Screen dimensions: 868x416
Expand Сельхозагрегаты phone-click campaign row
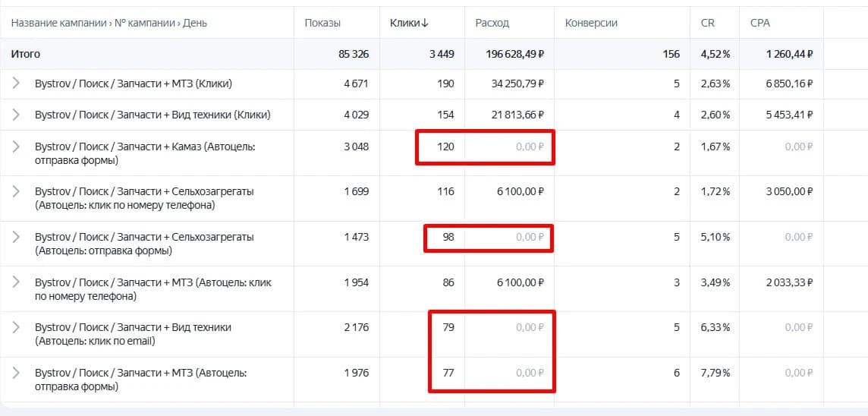point(16,191)
